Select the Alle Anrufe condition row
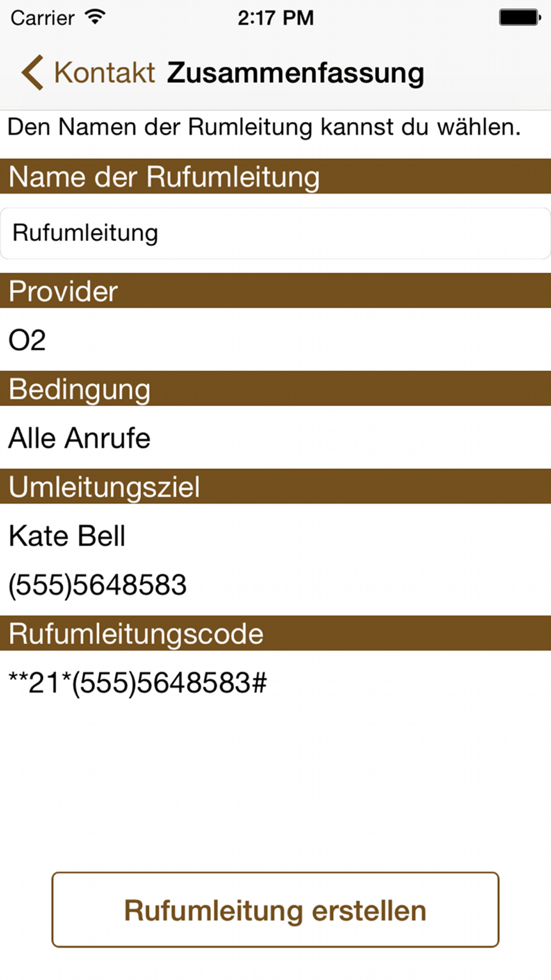 coord(275,438)
